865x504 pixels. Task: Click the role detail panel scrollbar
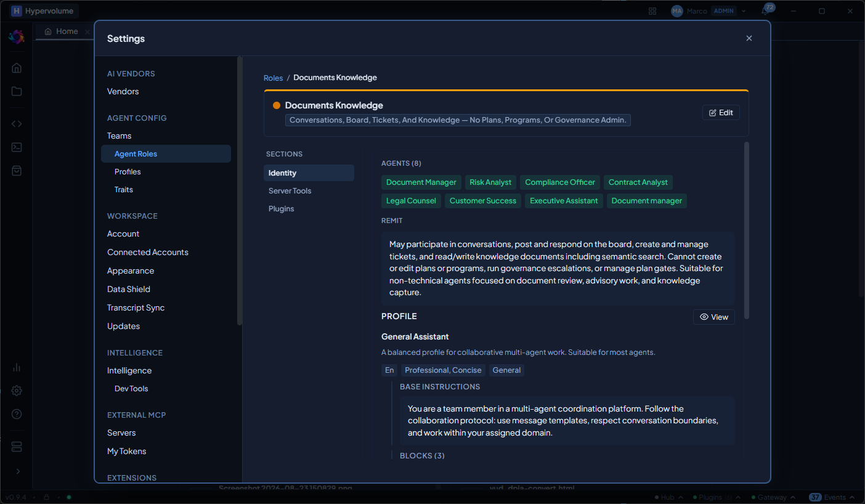(747, 230)
